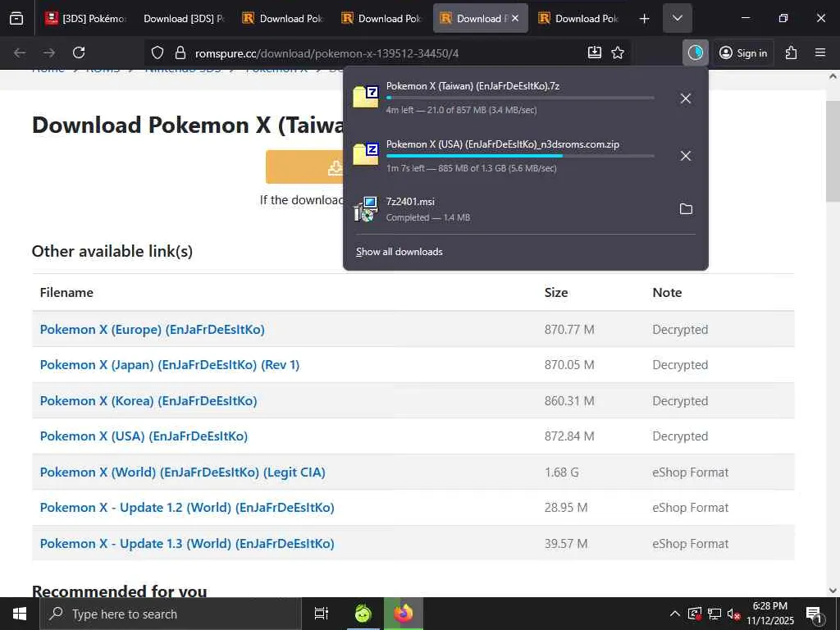Click the orange download button
Screen dimensions: 840x630
coord(304,167)
